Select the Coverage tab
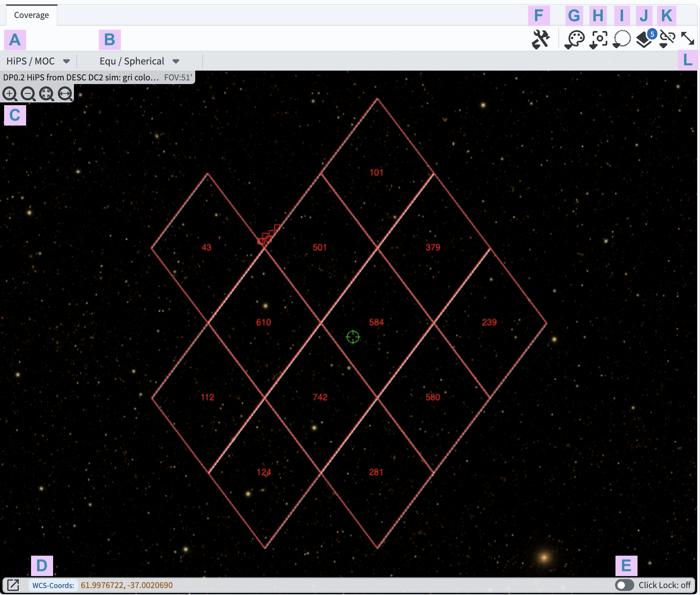Screen dimensions: 700x595 tap(31, 15)
